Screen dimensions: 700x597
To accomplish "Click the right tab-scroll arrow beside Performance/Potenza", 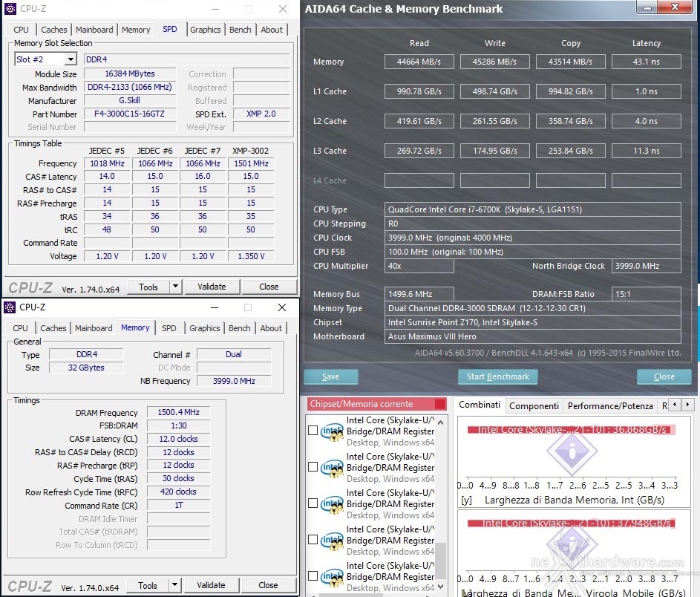I will (x=687, y=405).
